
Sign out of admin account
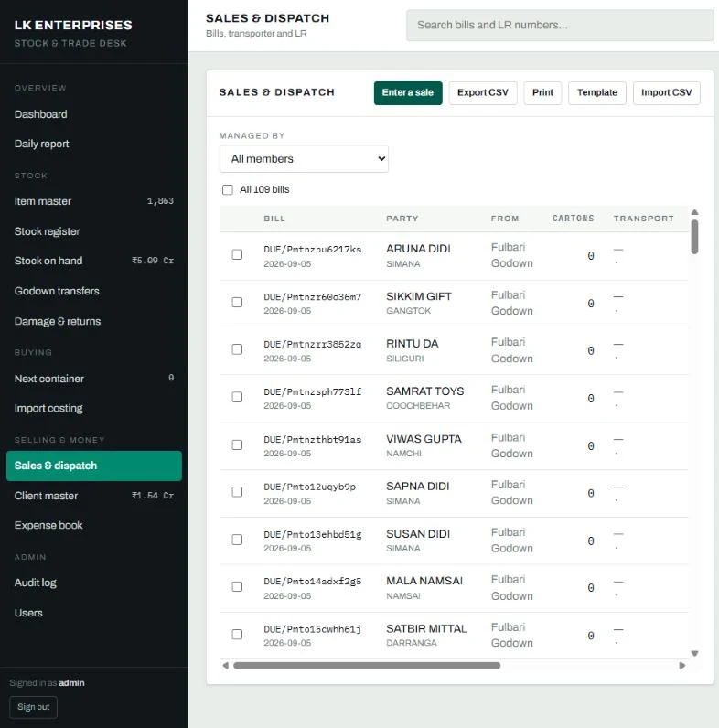pos(34,707)
